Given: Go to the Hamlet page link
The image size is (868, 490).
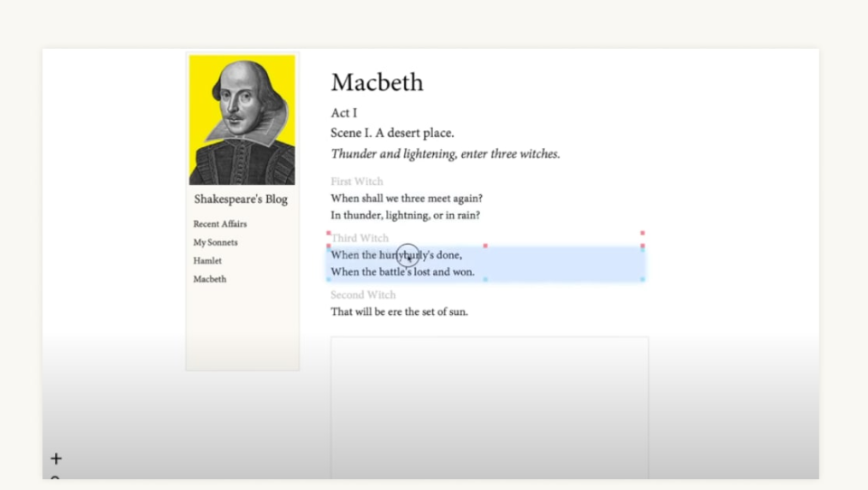Looking at the screenshot, I should pyautogui.click(x=207, y=261).
